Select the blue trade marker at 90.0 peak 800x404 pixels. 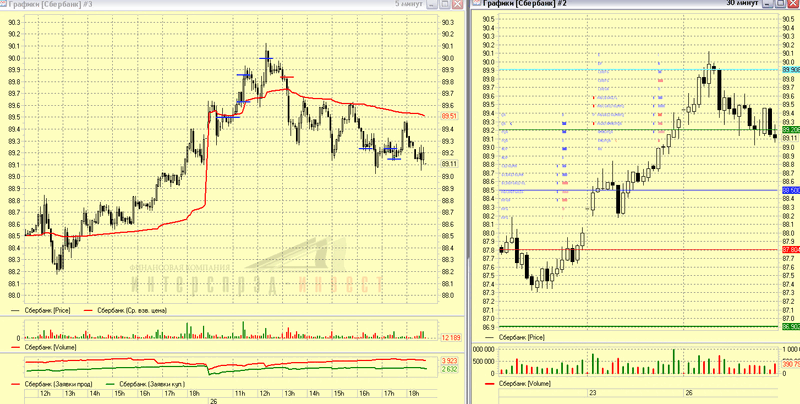[x=266, y=59]
